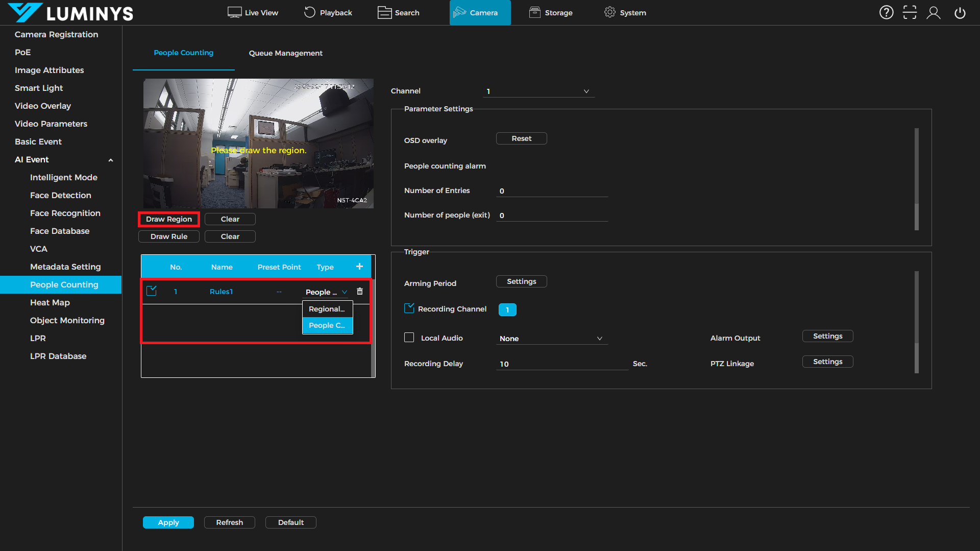The image size is (980, 551).
Task: Toggle the Recording Channel checkbox
Action: pyautogui.click(x=409, y=308)
